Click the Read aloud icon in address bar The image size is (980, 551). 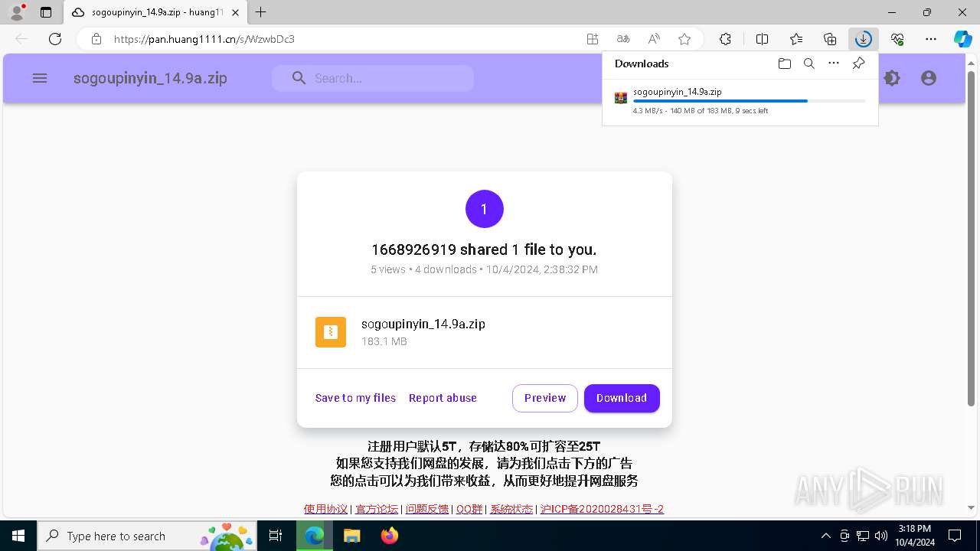[654, 39]
